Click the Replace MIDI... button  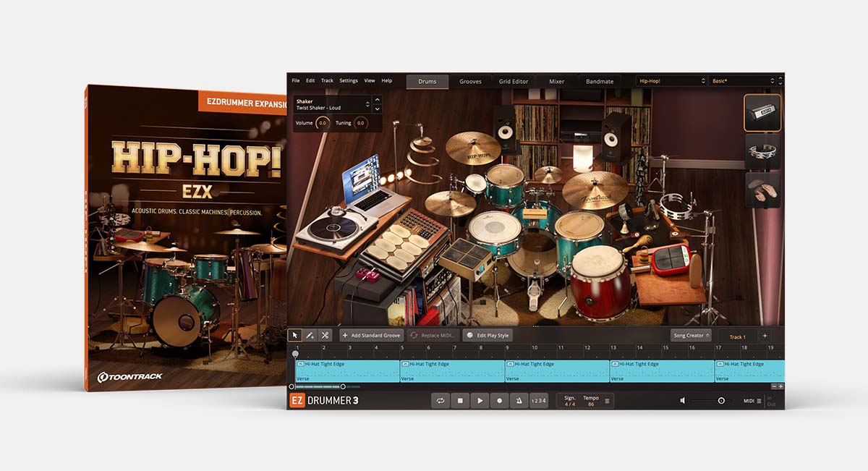coord(433,336)
